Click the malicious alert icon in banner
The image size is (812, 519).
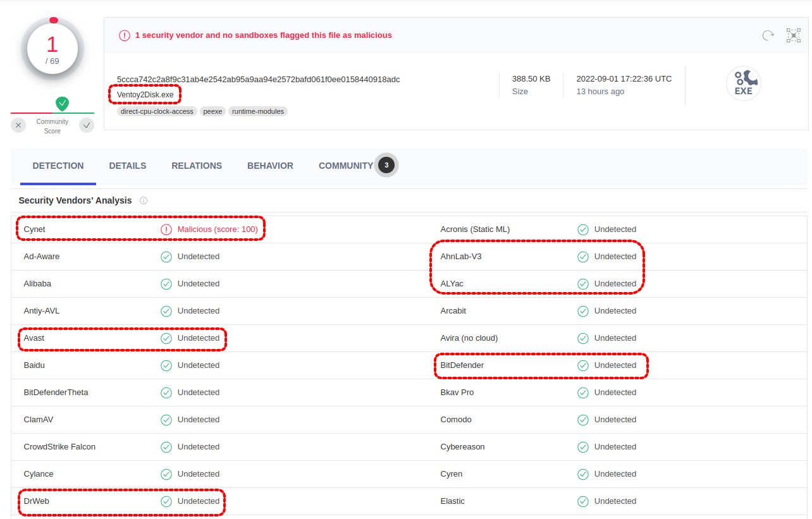[x=125, y=35]
